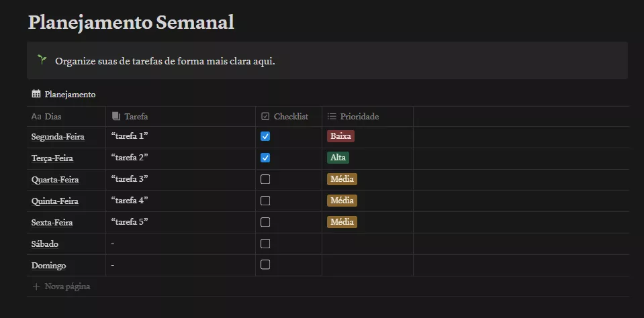Click the plus icon beside Nova página
Screen dimensions: 644x318
[x=36, y=286]
